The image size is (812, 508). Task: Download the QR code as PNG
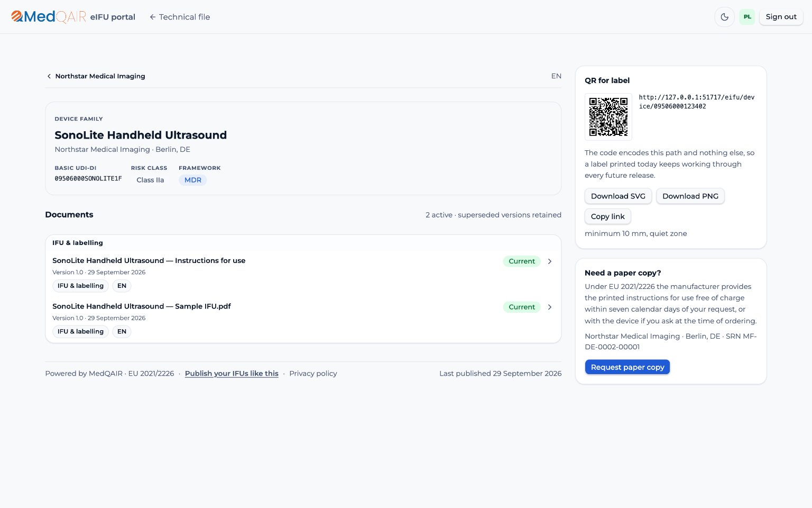[690, 196]
